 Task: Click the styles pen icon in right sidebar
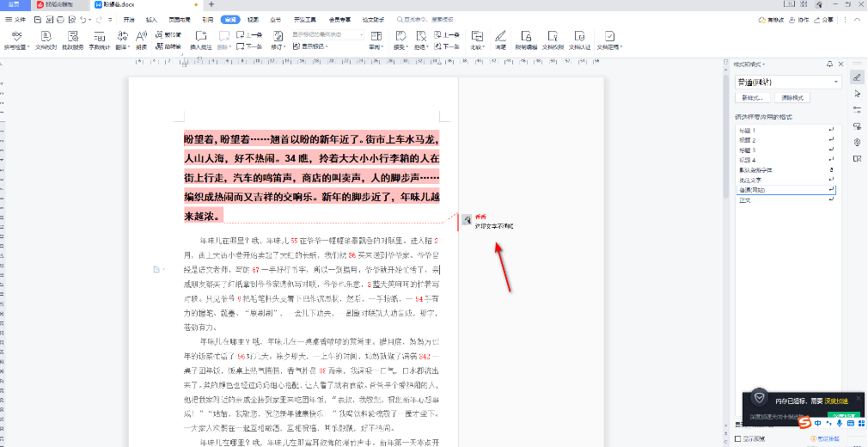[x=857, y=77]
